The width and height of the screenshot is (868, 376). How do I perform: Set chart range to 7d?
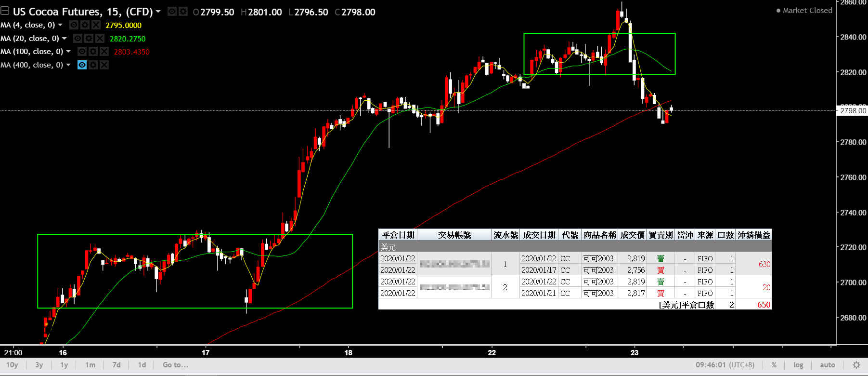click(117, 365)
